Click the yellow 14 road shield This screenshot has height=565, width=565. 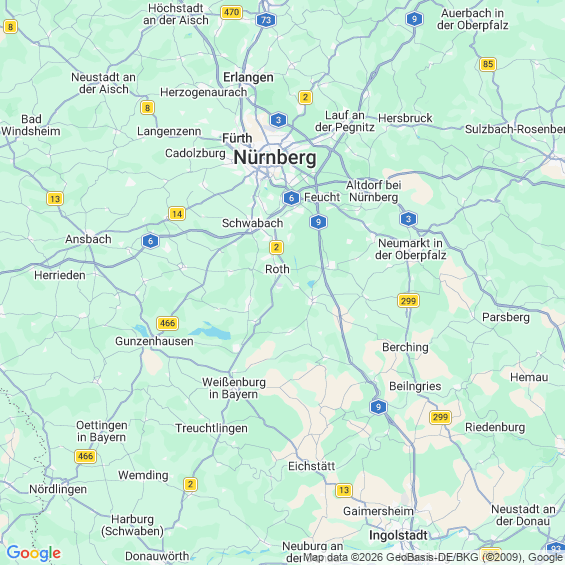point(177,214)
